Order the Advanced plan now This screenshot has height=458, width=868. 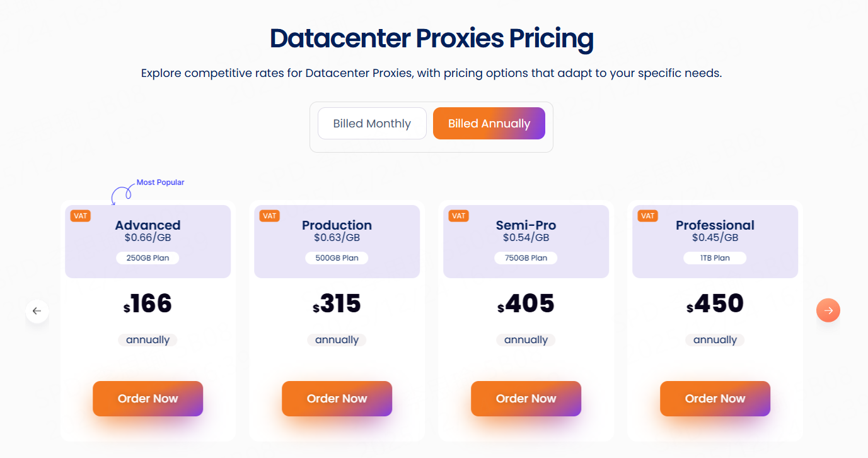pos(148,399)
